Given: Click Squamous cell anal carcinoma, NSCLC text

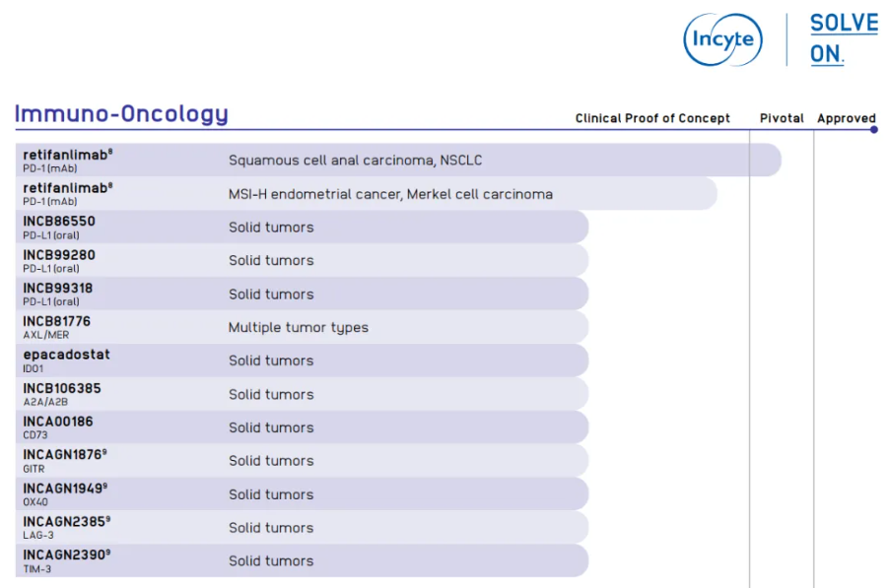Looking at the screenshot, I should 355,160.
